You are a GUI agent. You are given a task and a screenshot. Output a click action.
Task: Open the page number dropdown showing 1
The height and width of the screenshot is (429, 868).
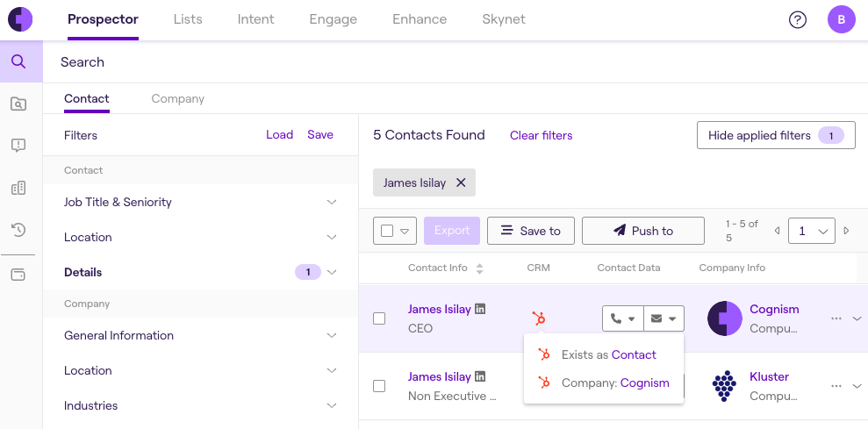click(812, 231)
